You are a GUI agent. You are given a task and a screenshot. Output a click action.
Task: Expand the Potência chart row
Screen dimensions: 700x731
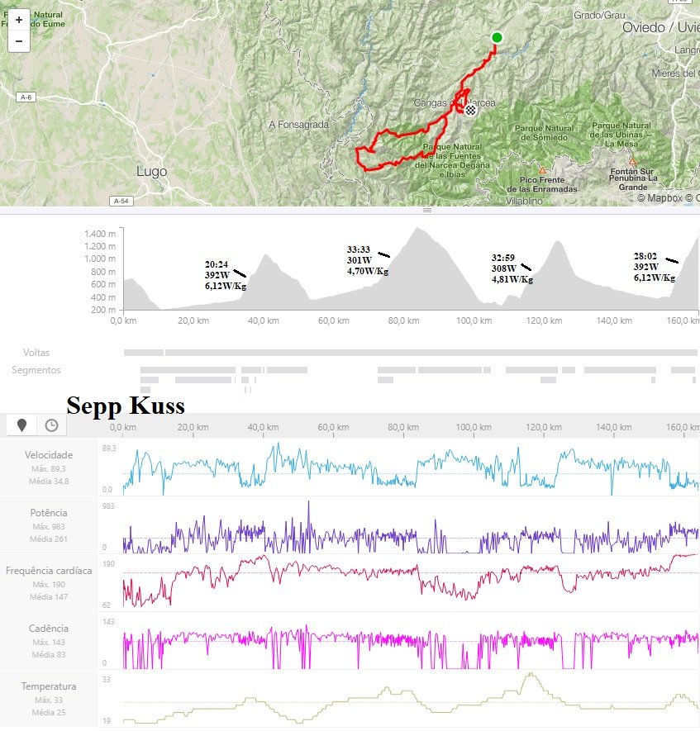(x=48, y=513)
